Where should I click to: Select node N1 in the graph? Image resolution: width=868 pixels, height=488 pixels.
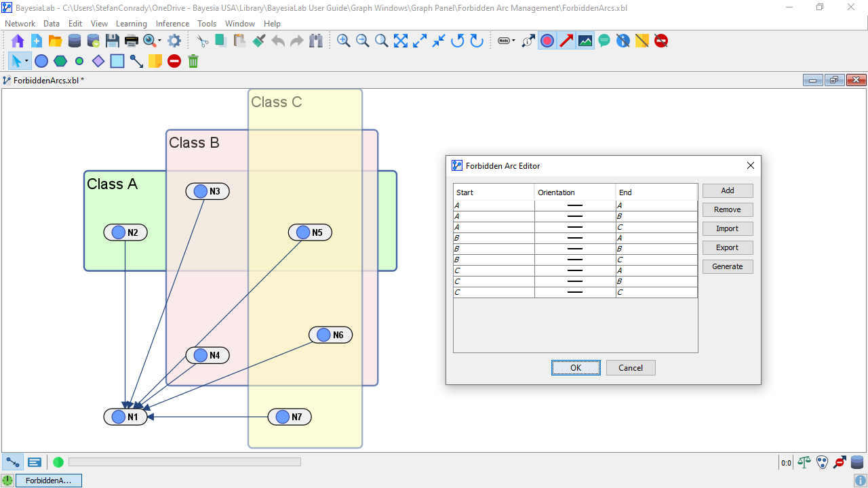[x=125, y=417]
